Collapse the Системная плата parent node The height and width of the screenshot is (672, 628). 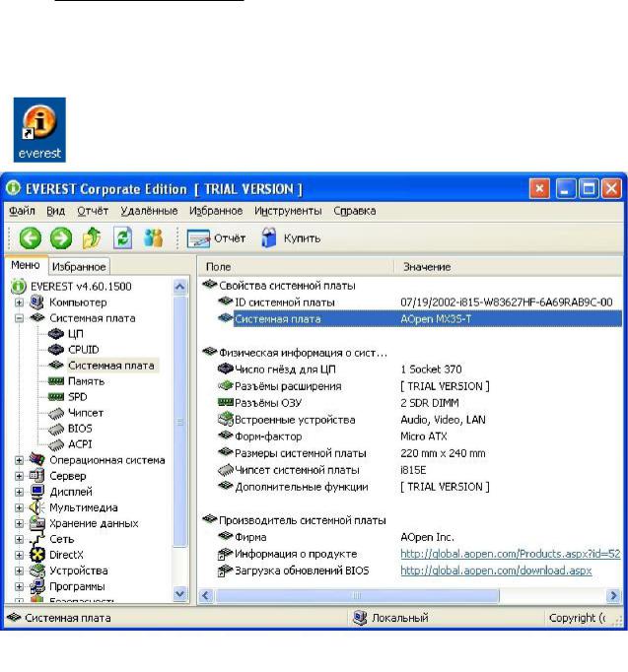19,318
